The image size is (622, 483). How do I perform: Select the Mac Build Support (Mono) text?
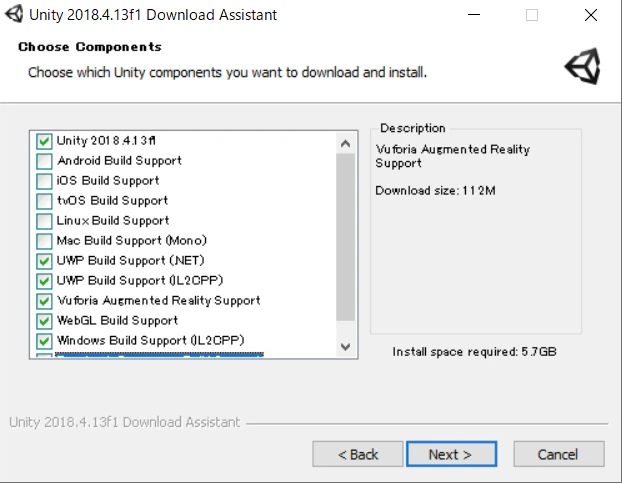point(132,240)
